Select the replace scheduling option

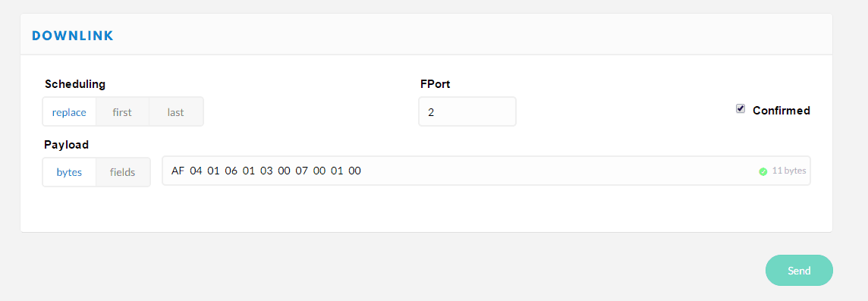(x=69, y=112)
